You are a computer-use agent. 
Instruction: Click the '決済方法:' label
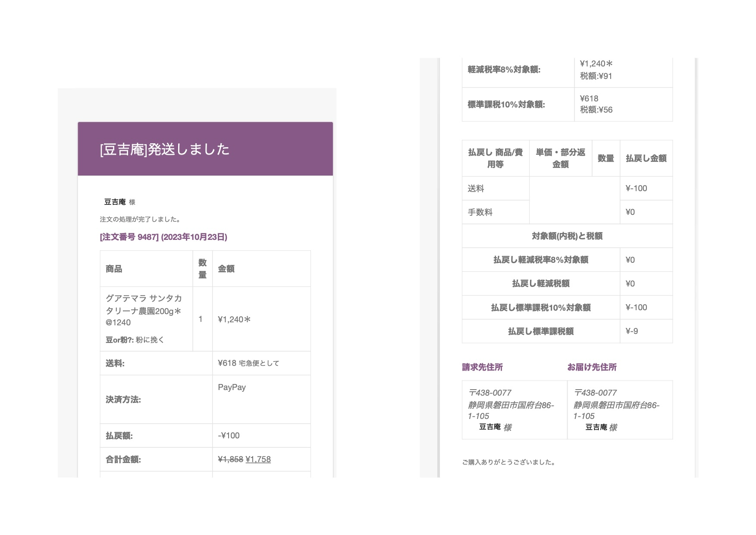(123, 400)
